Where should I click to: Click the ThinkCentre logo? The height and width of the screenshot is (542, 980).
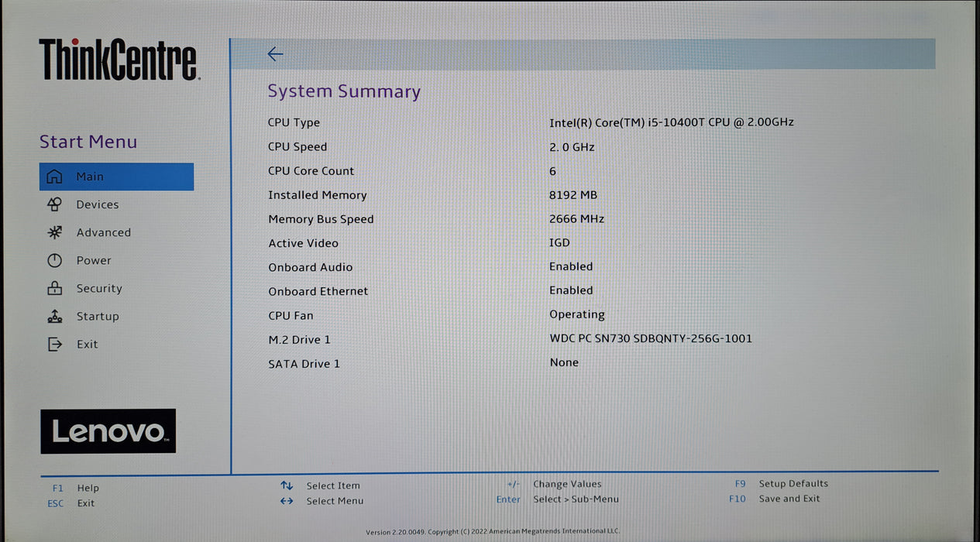pos(119,60)
